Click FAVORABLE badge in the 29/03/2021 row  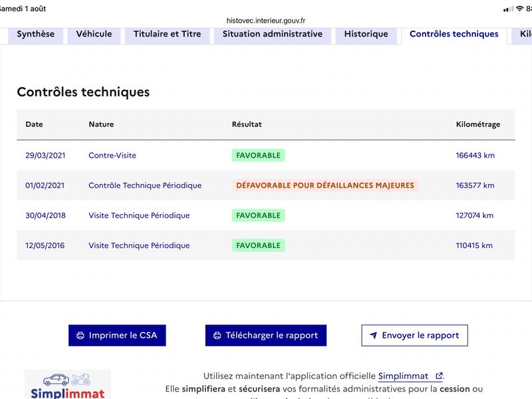[258, 156]
